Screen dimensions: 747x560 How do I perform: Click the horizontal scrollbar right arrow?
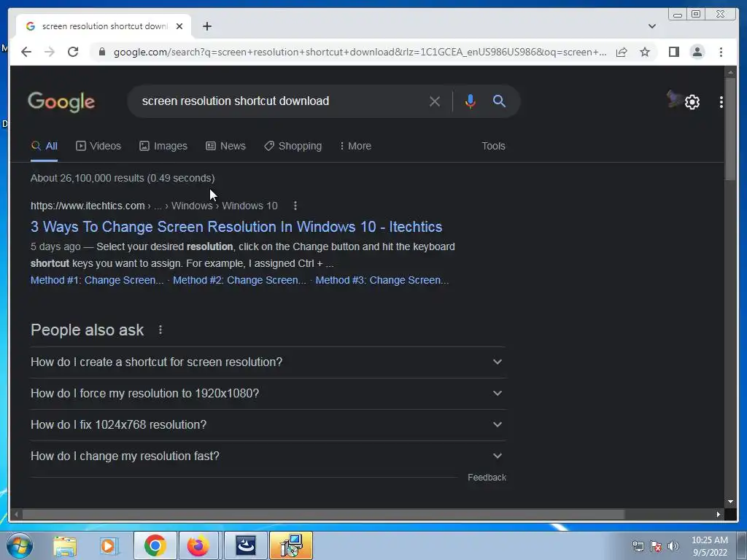tap(718, 514)
